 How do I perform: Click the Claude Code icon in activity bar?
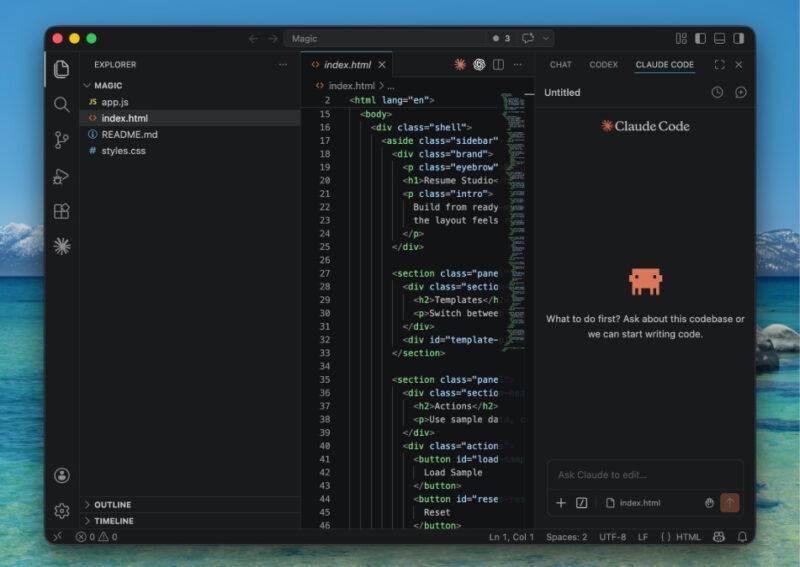[x=62, y=246]
